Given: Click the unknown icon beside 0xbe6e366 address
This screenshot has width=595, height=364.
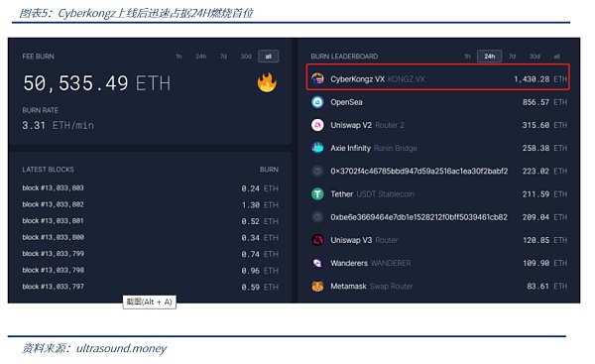Looking at the screenshot, I should [x=317, y=217].
